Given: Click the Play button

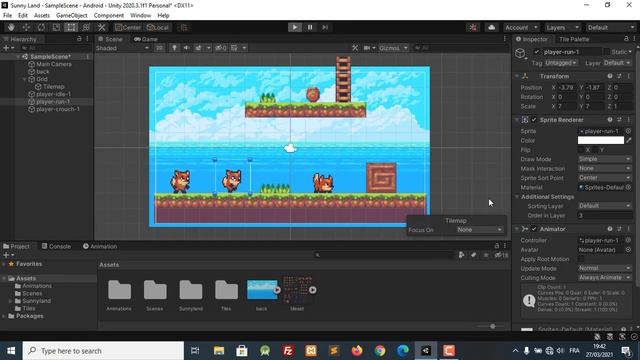Looking at the screenshot, I should tap(295, 27).
